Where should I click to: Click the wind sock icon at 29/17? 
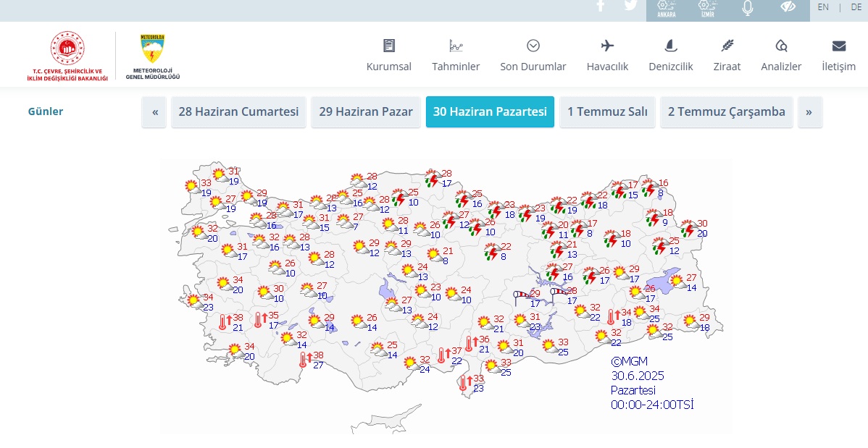tap(522, 297)
